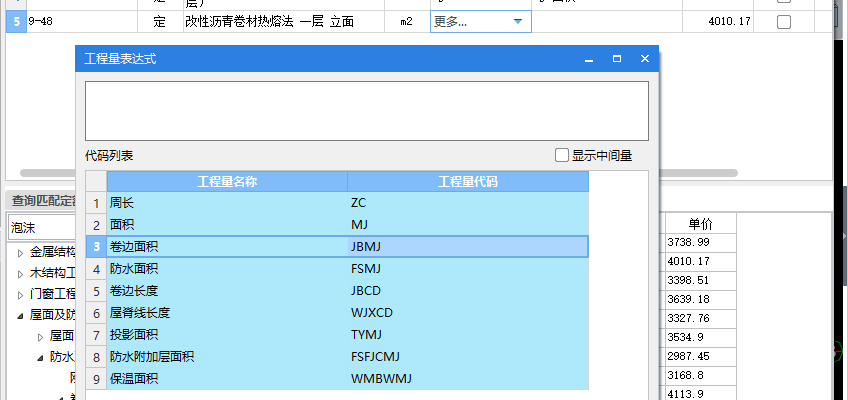The height and width of the screenshot is (400, 848).
Task: Click the code cell WJXCD
Action: point(468,313)
